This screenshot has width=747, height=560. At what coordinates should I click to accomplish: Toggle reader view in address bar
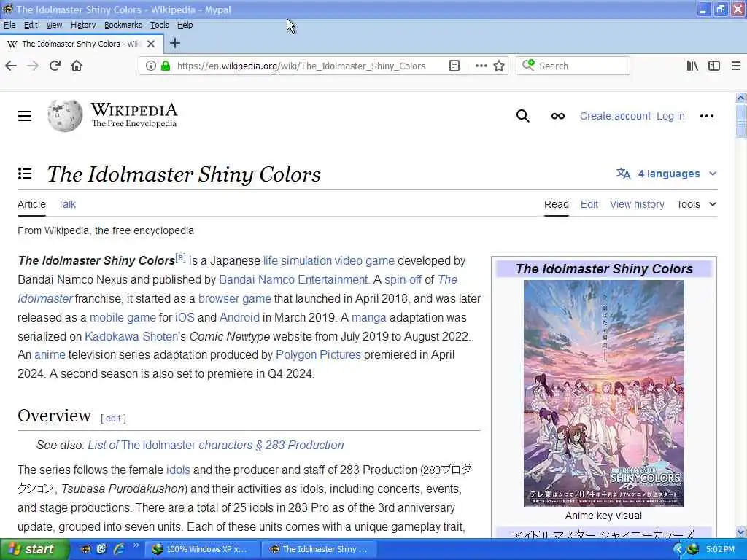[x=454, y=66]
